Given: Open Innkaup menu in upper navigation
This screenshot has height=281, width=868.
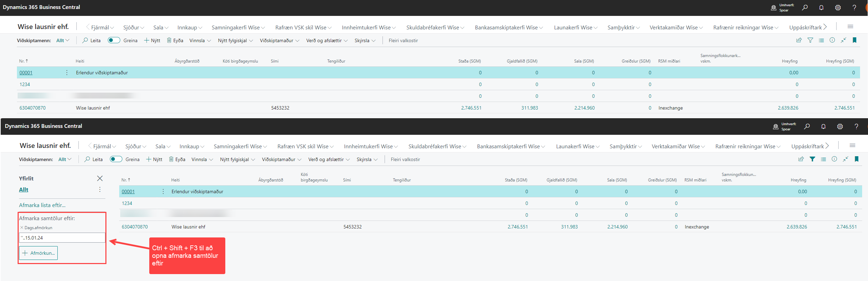Looking at the screenshot, I should 190,27.
